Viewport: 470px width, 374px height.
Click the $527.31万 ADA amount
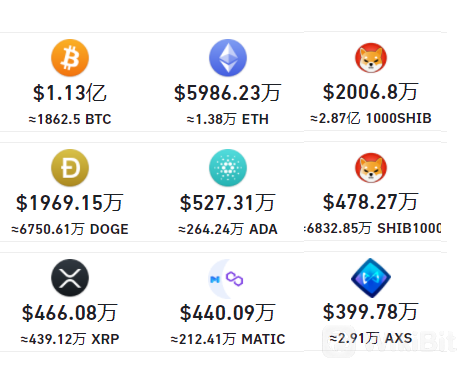pos(228,203)
